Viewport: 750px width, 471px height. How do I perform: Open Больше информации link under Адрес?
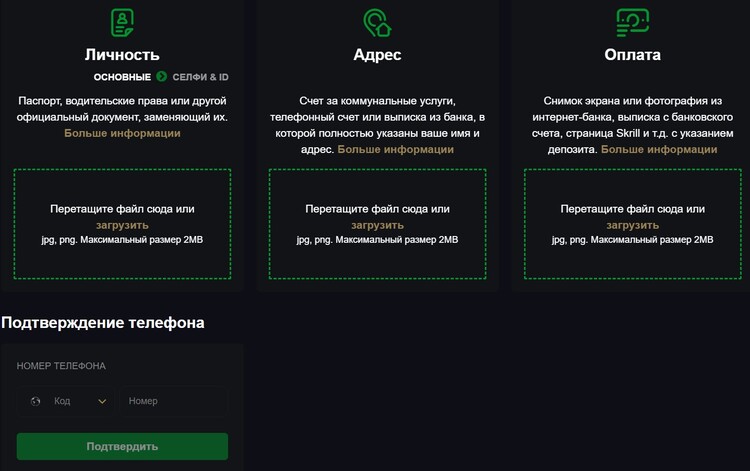coord(395,149)
